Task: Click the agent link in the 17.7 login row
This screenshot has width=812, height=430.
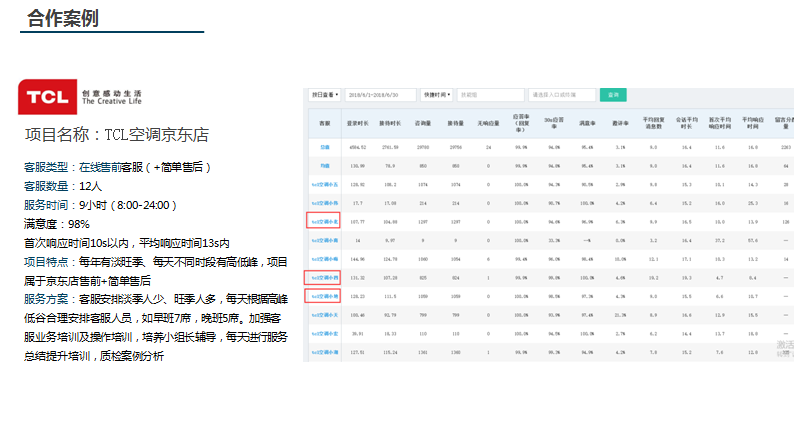Action: coord(325,204)
